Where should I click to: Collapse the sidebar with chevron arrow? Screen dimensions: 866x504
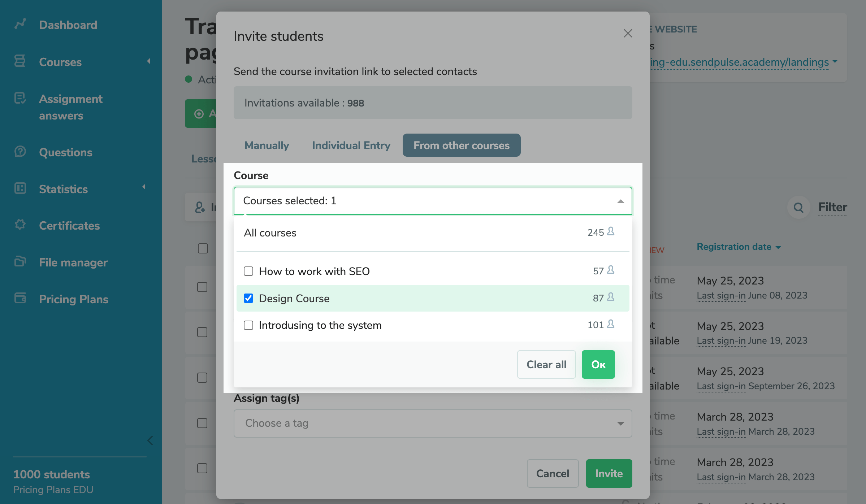[x=150, y=440]
